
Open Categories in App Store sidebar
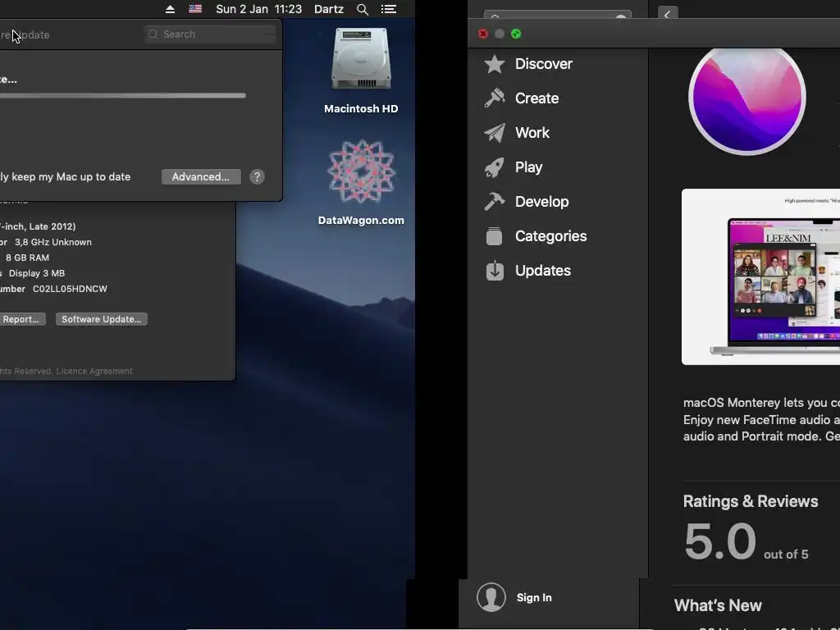[x=550, y=236]
